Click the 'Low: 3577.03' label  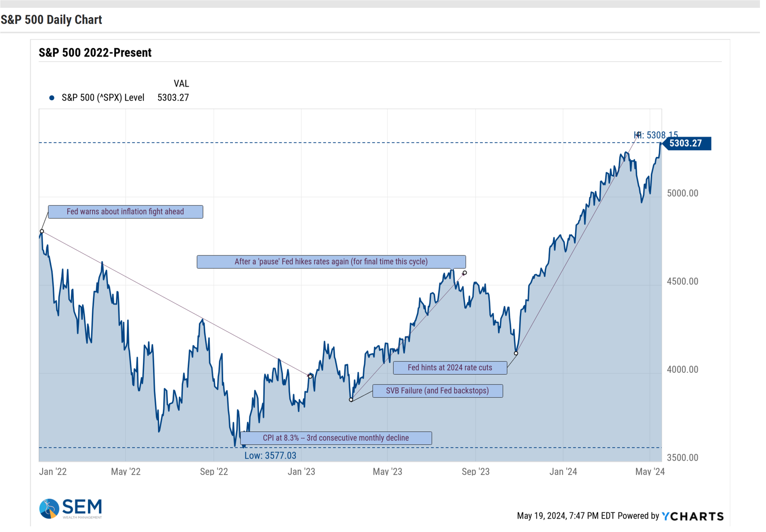[x=270, y=455]
